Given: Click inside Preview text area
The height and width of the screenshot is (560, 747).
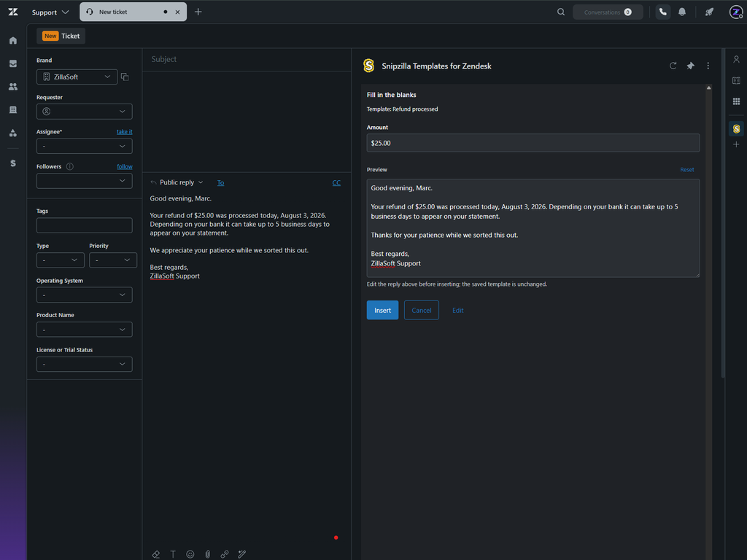Looking at the screenshot, I should coord(533,228).
